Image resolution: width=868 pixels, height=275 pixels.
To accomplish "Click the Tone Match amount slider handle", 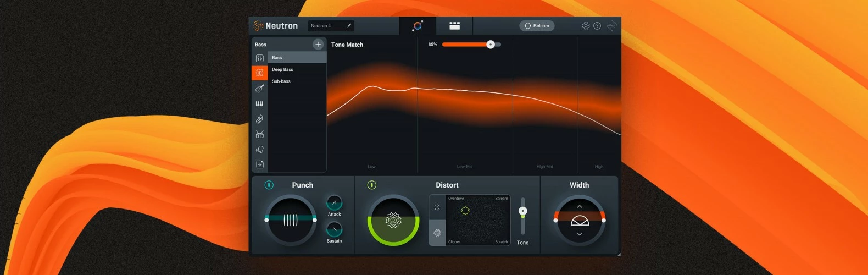I will pyautogui.click(x=491, y=45).
